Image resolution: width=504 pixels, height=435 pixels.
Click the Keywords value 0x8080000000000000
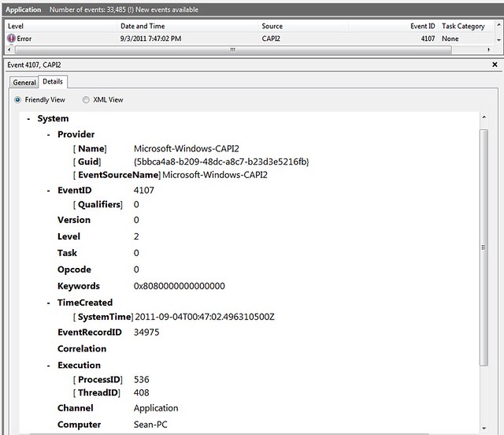click(180, 286)
